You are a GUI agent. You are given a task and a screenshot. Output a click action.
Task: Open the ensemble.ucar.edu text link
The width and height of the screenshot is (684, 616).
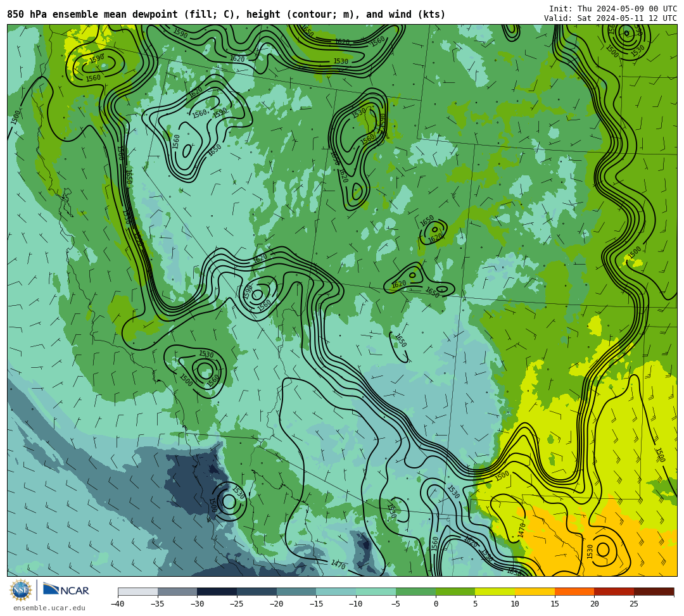(x=49, y=608)
